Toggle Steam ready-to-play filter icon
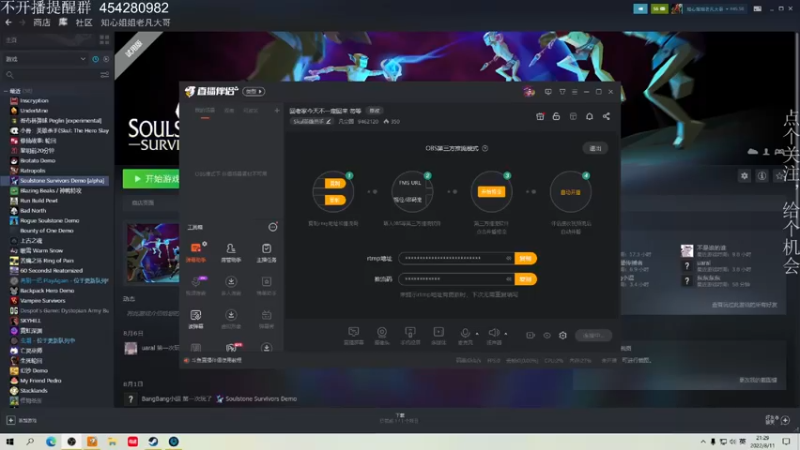The image size is (800, 450). coord(106,59)
